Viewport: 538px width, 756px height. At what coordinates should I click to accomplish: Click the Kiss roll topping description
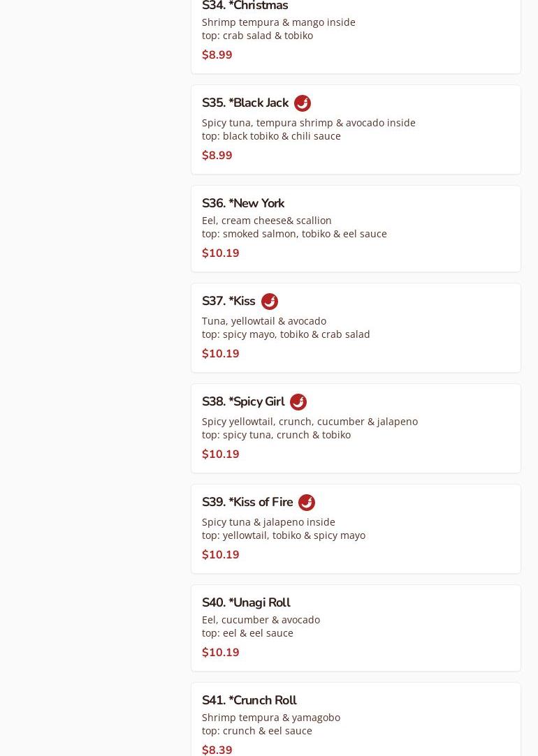point(286,334)
